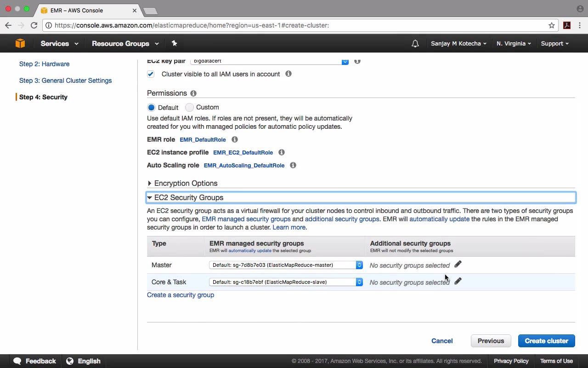
Task: Click automatically update link in description paragraph
Action: pyautogui.click(x=440, y=219)
